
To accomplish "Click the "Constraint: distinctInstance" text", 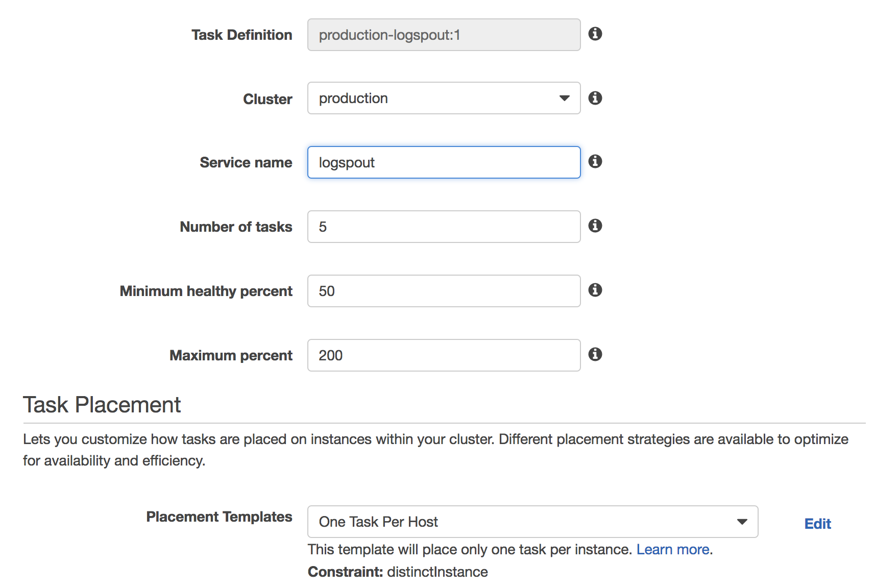I will (x=398, y=572).
